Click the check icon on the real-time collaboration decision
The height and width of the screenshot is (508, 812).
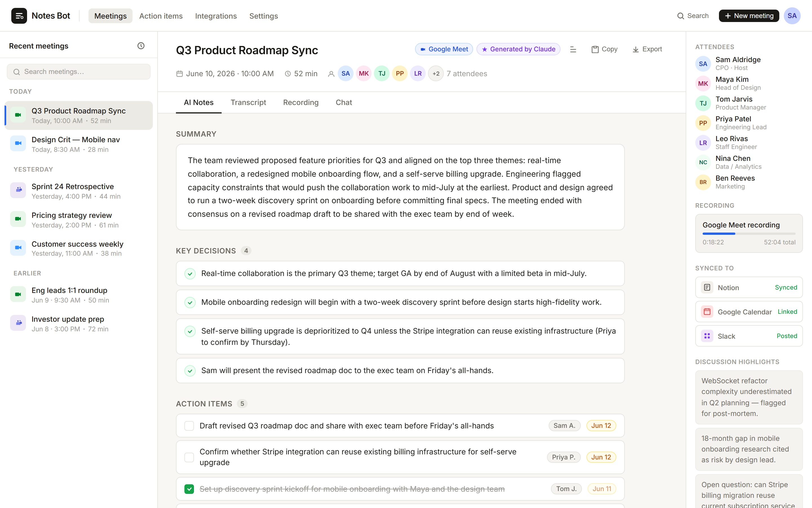[x=190, y=274]
